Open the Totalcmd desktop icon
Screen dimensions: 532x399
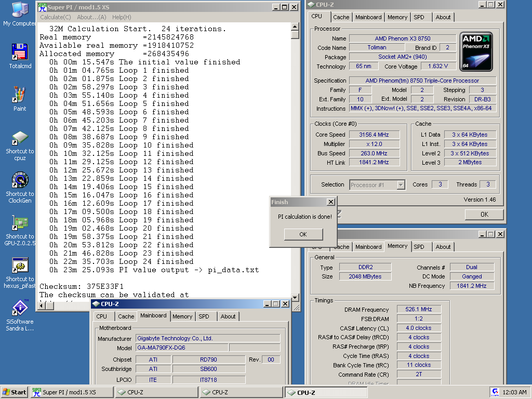pyautogui.click(x=20, y=56)
